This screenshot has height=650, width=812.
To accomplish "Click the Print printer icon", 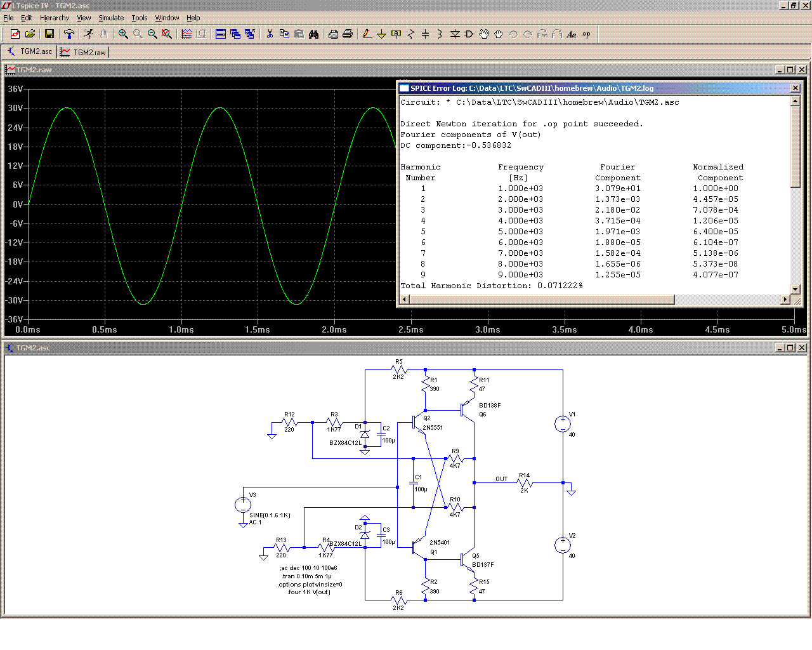I will [348, 34].
